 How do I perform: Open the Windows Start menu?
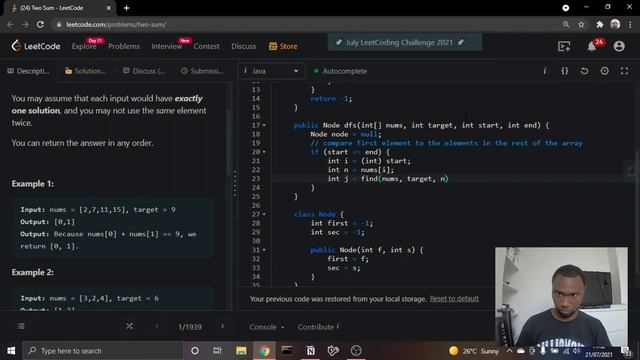coord(11,351)
